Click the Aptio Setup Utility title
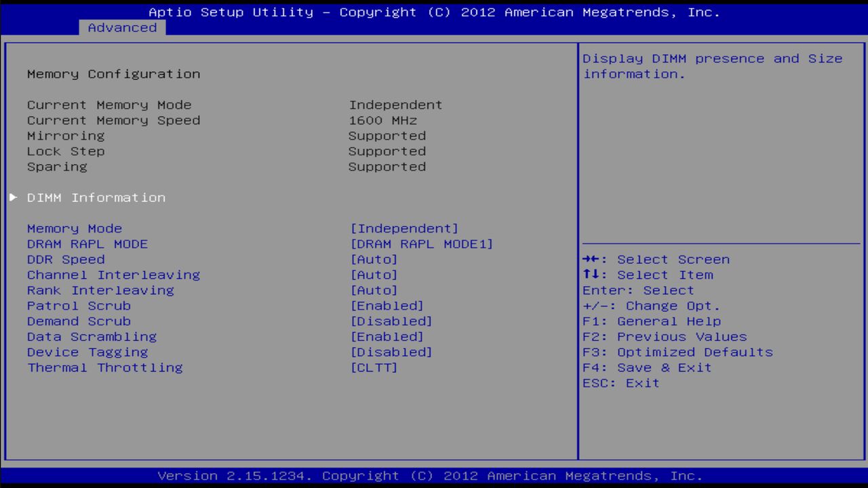Screen dimensions: 868x488 434,12
